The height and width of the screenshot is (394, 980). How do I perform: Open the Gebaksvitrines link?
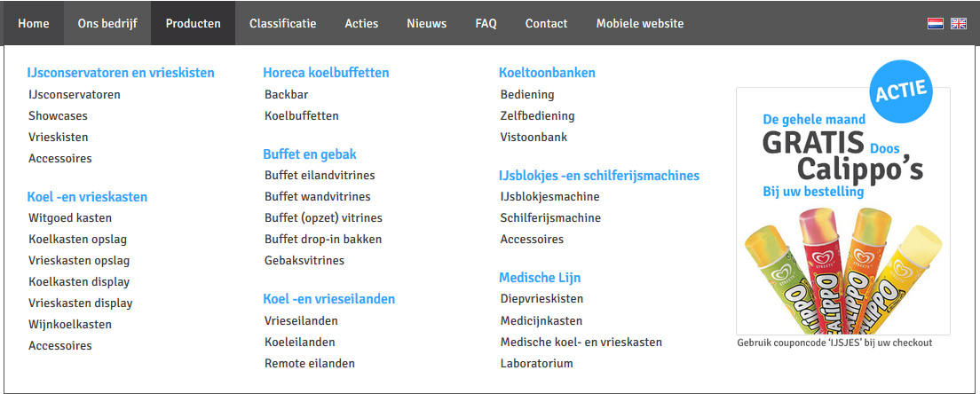tap(304, 260)
